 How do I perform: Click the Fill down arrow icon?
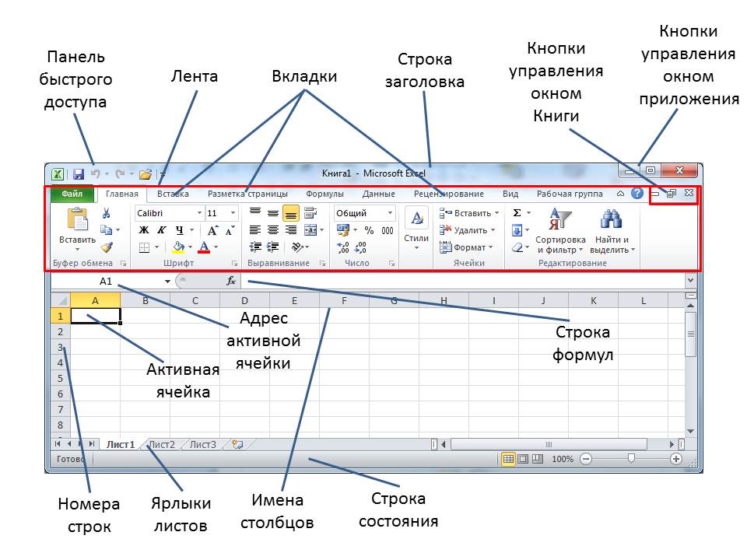point(517,230)
